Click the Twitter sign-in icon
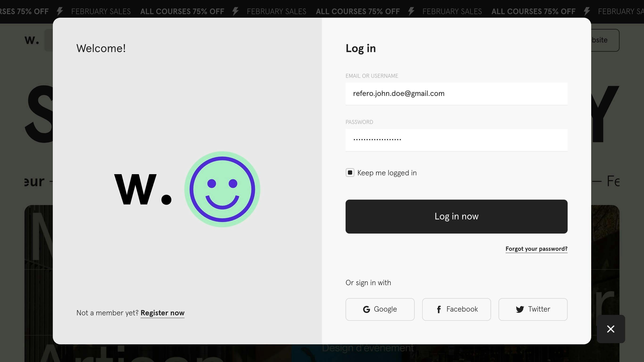The height and width of the screenshot is (362, 644). tap(520, 309)
